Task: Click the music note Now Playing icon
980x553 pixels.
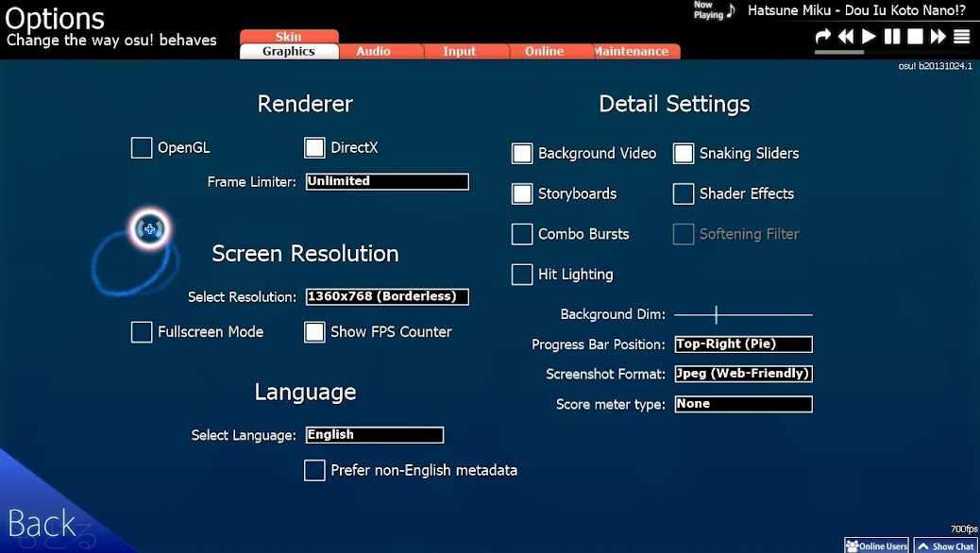Action: (732, 10)
